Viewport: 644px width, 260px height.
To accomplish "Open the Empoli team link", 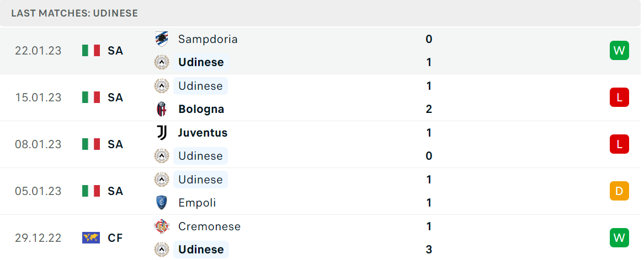I will coord(197,203).
